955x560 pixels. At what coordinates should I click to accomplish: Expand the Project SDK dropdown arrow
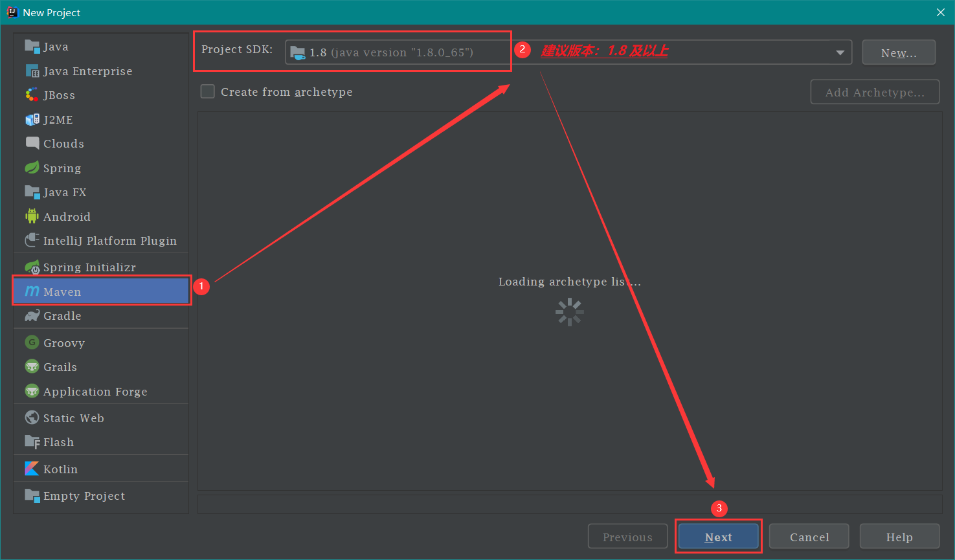point(840,52)
